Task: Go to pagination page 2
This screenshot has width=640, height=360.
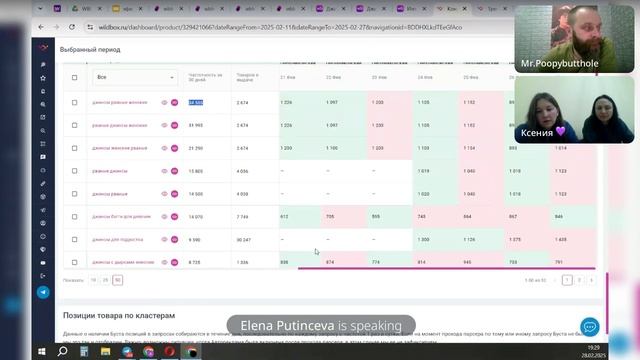Action: (x=579, y=280)
